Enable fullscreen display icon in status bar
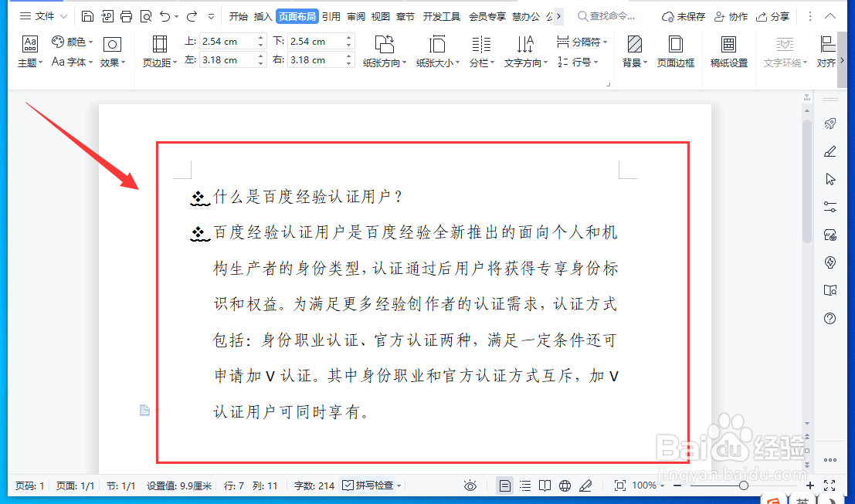 (x=830, y=485)
